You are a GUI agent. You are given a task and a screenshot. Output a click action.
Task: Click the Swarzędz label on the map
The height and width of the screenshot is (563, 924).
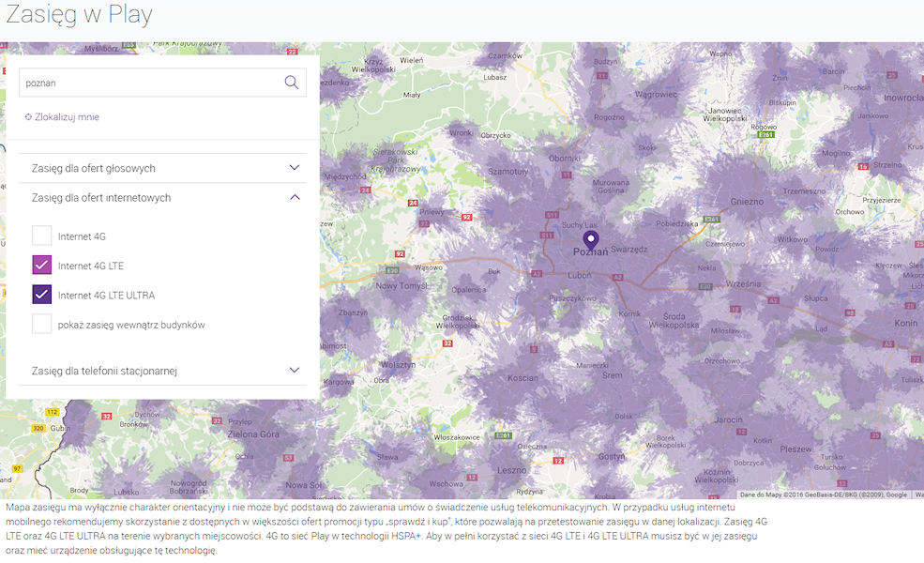click(x=629, y=250)
